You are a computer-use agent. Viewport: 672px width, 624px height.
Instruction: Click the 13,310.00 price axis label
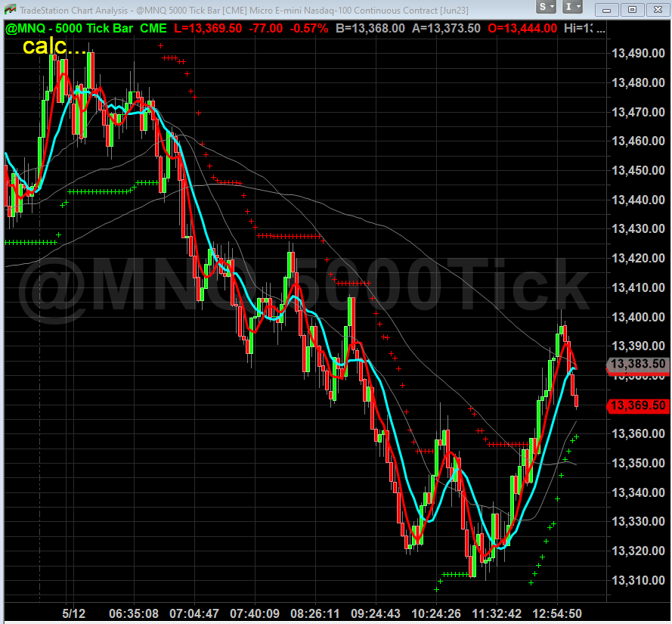click(x=638, y=580)
